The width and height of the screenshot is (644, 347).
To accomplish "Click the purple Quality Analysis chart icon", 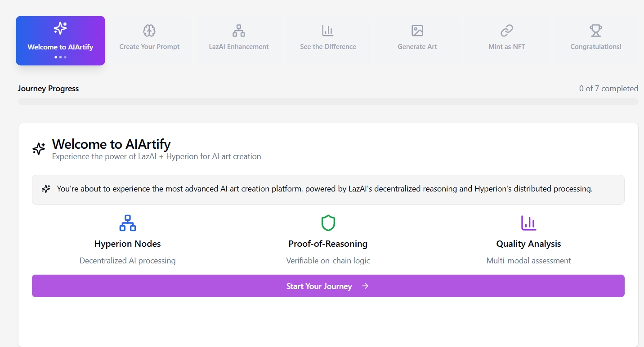I will coord(528,222).
